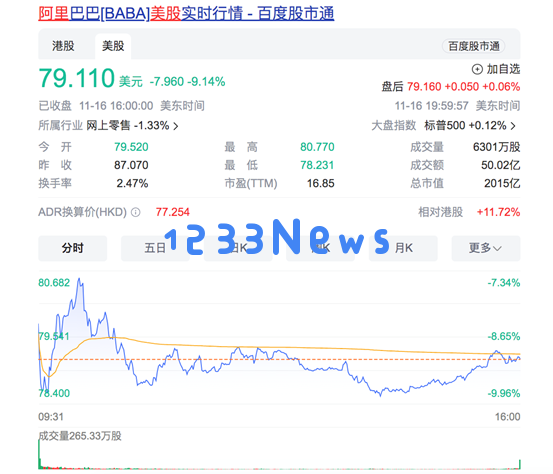Click the chevron arrow after 网上零售 -1.33%
The height and width of the screenshot is (474, 553).
tap(176, 126)
